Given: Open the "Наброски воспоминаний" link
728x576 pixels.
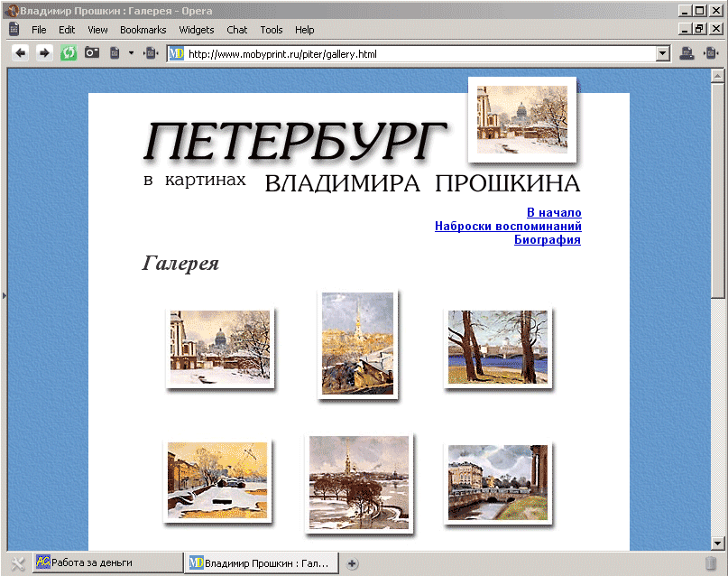Looking at the screenshot, I should pyautogui.click(x=508, y=226).
